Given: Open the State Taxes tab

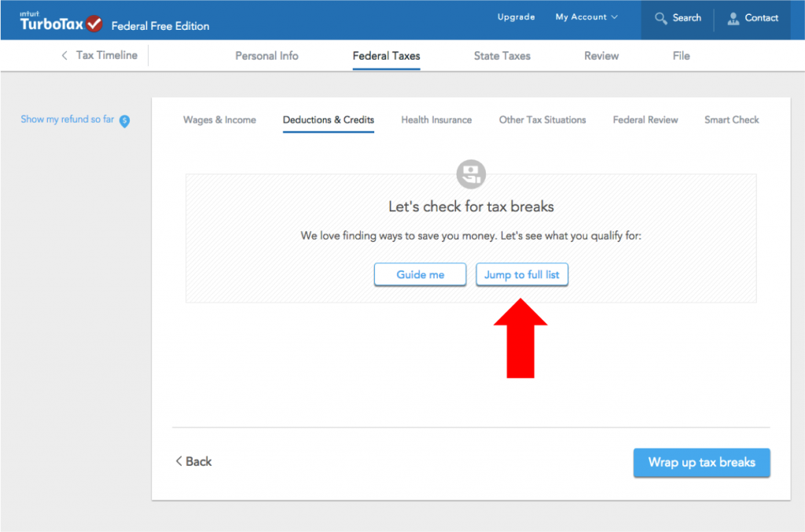Looking at the screenshot, I should (x=502, y=56).
